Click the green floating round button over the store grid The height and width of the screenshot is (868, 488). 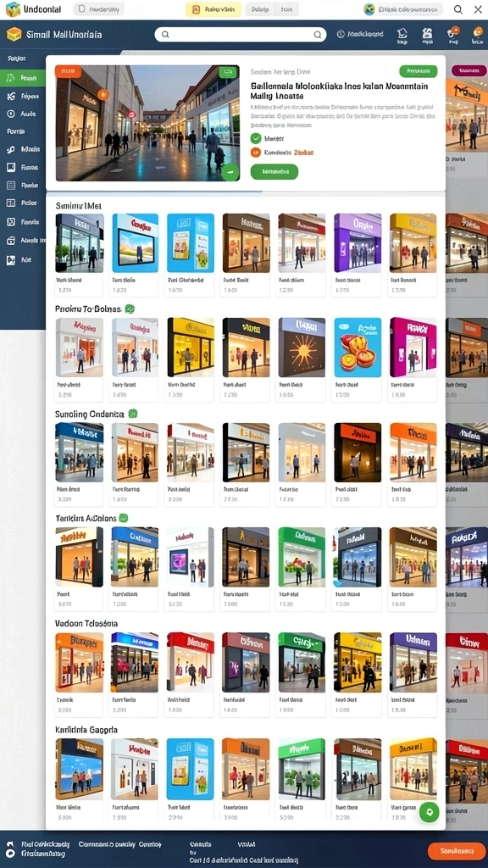(x=429, y=812)
